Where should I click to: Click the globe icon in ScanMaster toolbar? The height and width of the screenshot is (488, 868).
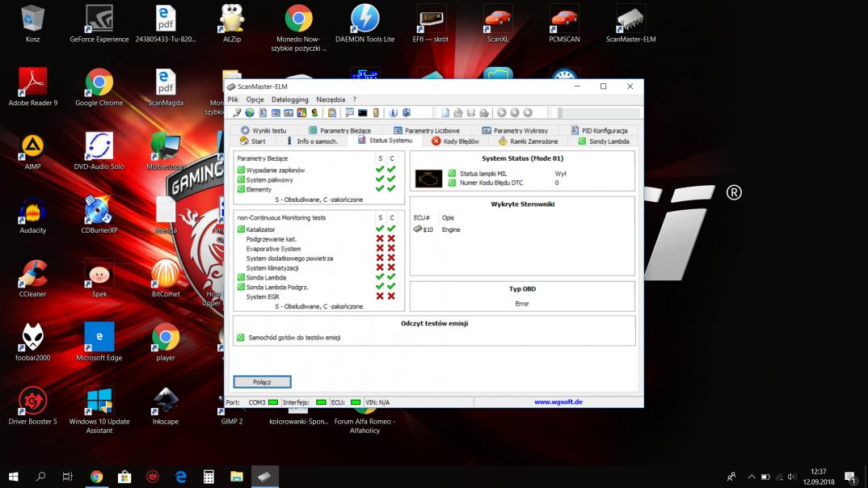click(250, 113)
